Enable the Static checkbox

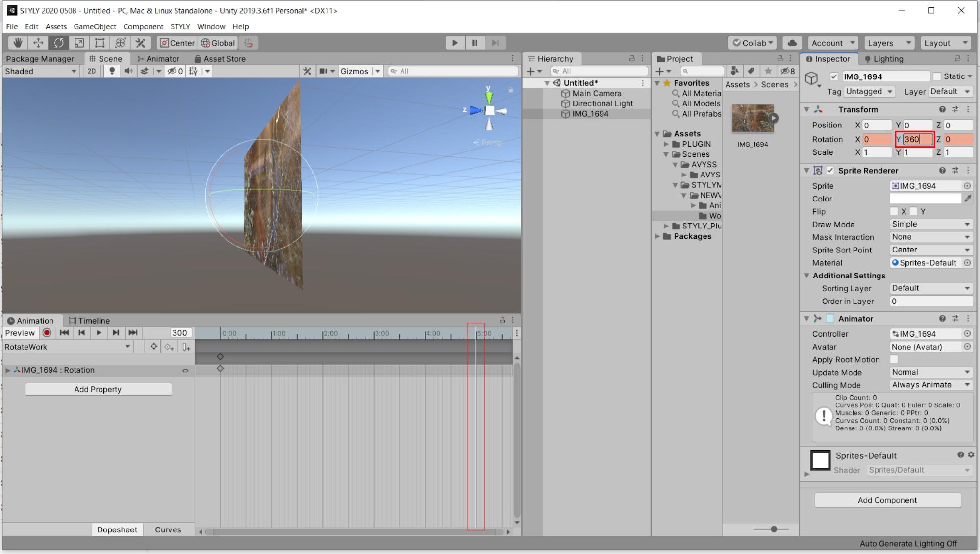(x=937, y=76)
